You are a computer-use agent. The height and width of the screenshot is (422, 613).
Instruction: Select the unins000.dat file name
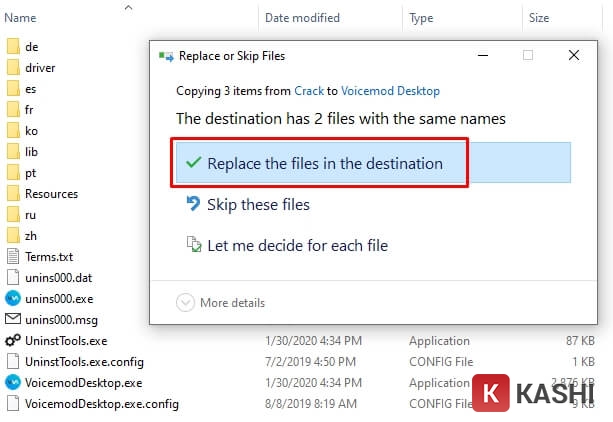59,278
